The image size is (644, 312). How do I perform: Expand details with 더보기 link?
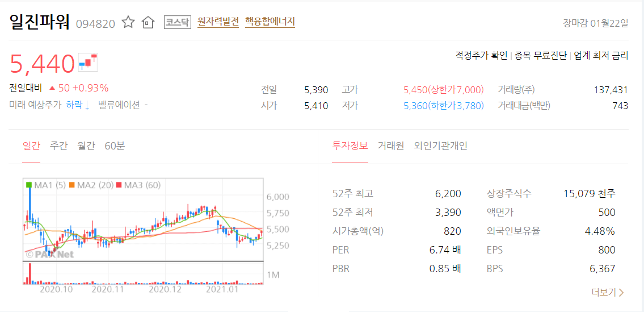coord(608,293)
